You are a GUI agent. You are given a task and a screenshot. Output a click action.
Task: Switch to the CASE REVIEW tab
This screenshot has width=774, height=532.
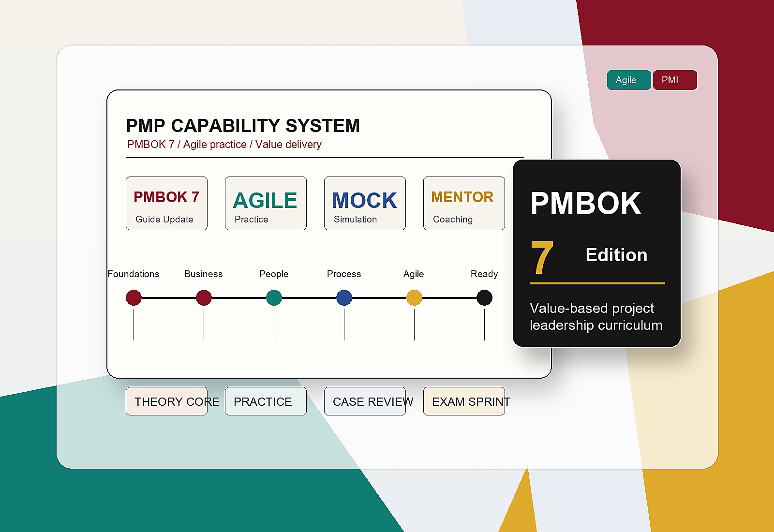(x=365, y=401)
